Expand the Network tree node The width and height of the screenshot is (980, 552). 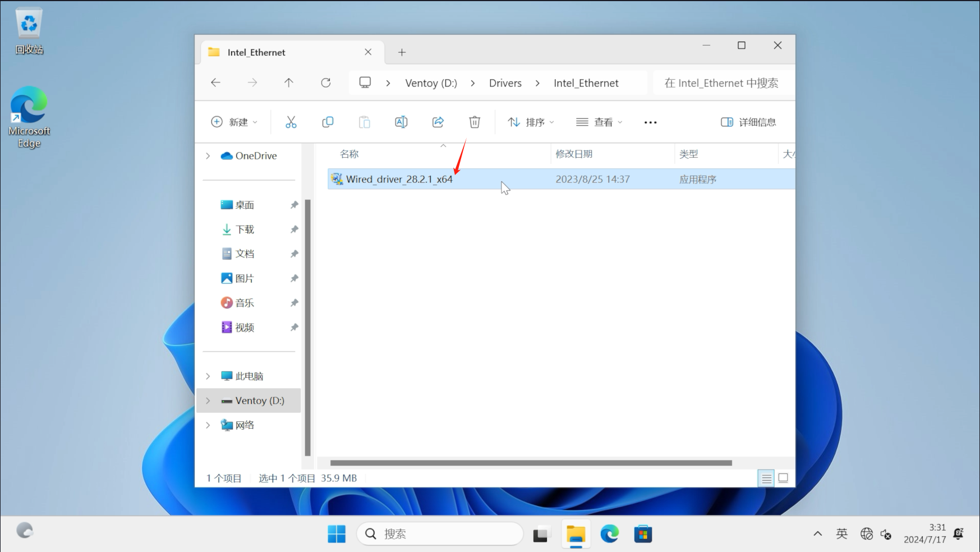pyautogui.click(x=208, y=425)
